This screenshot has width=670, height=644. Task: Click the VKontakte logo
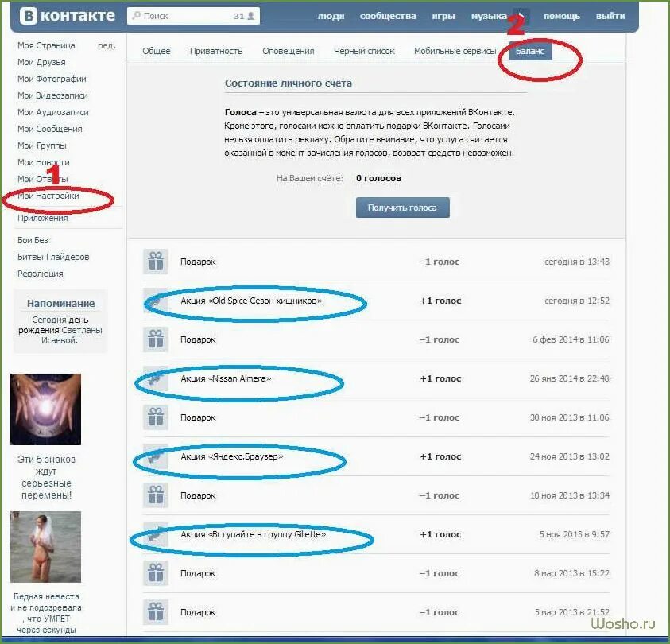[68, 16]
